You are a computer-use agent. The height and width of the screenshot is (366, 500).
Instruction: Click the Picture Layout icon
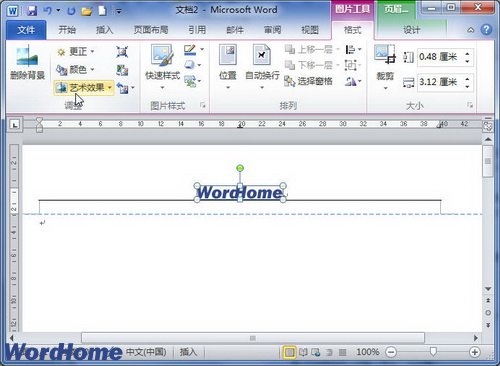190,81
